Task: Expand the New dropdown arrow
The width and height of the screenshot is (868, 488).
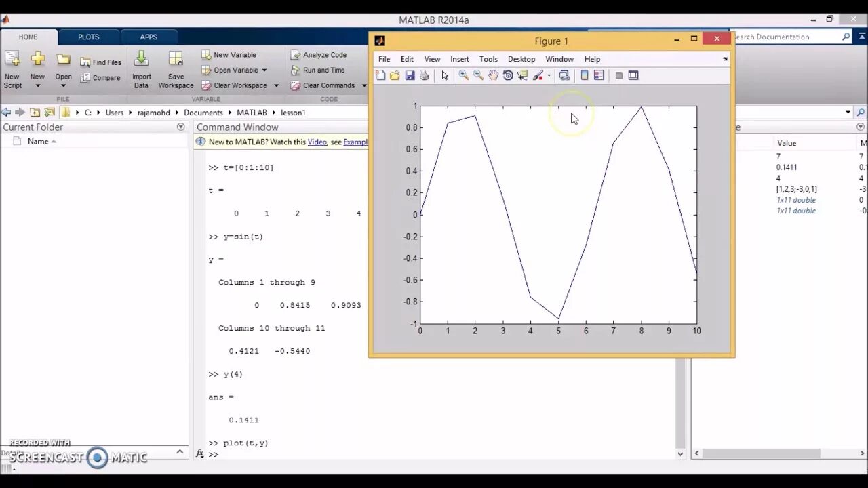Action: pos(37,86)
